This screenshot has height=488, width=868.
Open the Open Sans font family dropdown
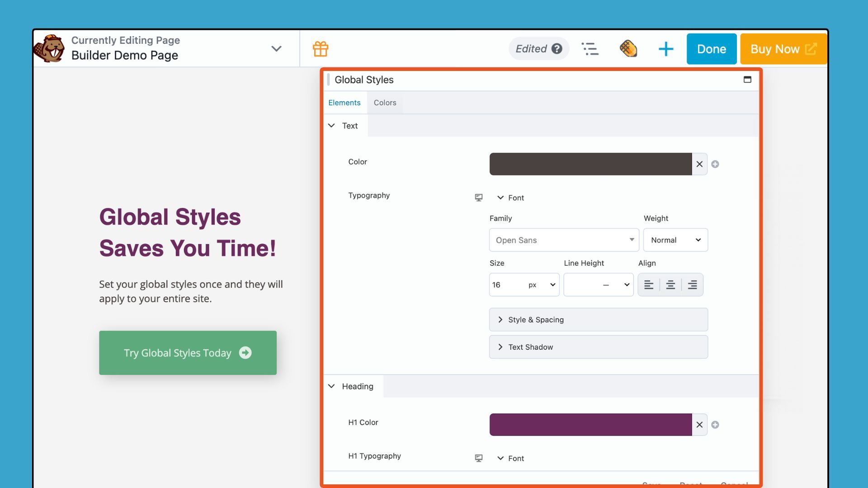(x=563, y=240)
